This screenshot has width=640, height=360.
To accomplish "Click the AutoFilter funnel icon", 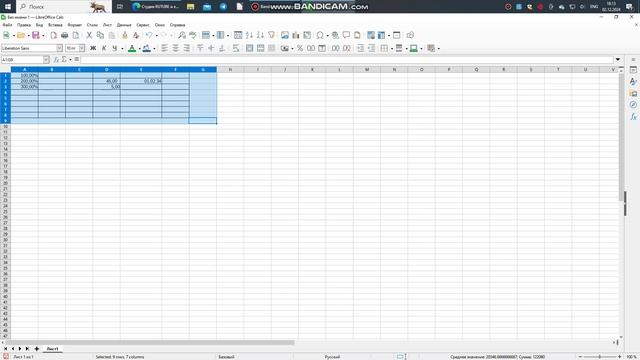I will (271, 36).
